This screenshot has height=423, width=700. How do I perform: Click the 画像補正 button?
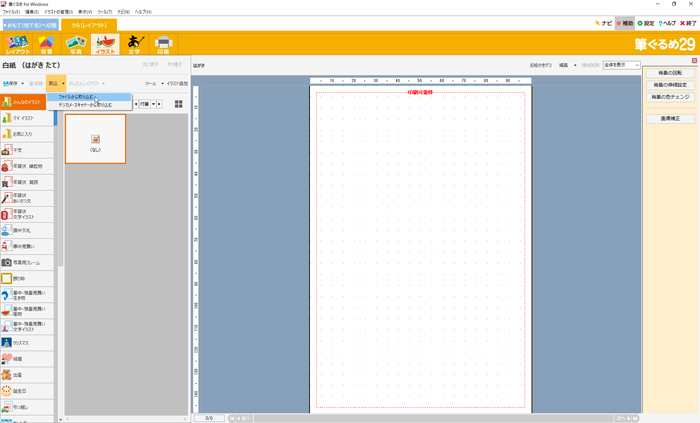(671, 118)
